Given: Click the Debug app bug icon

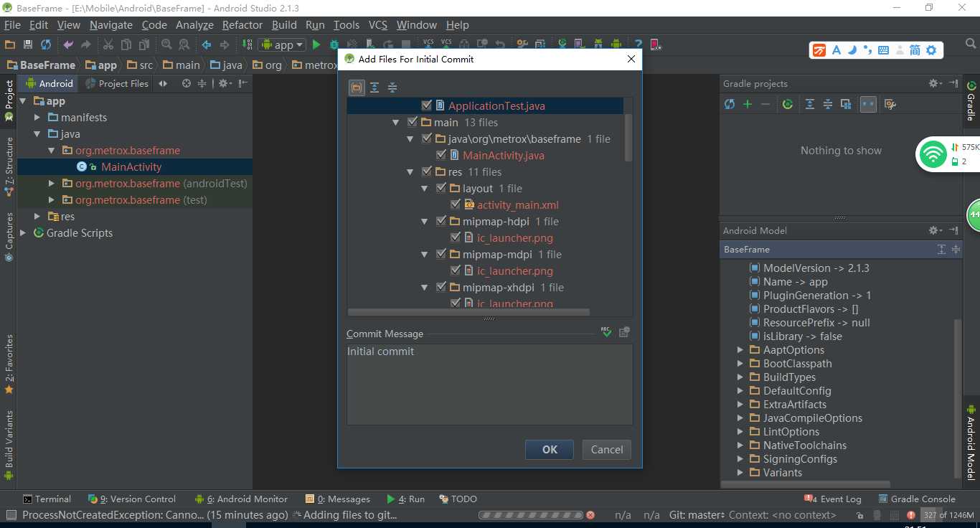Looking at the screenshot, I should (334, 44).
